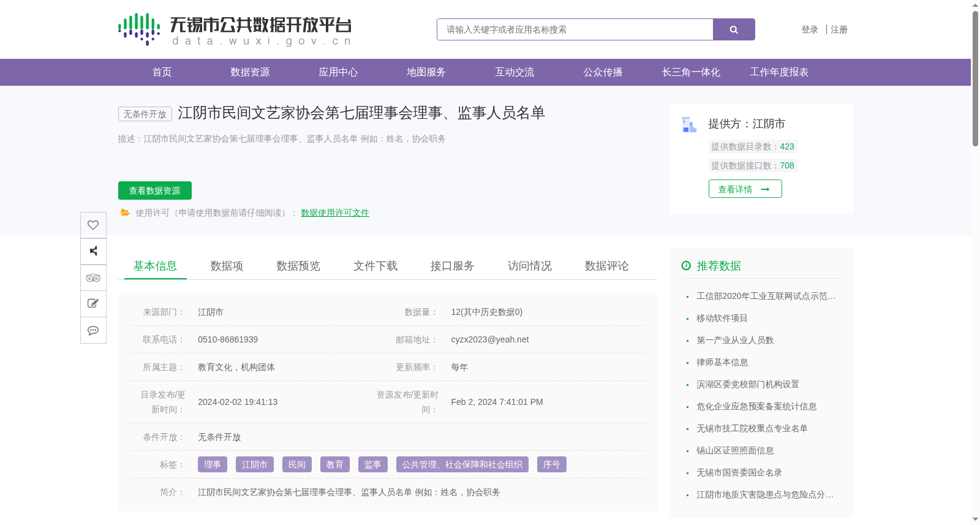Click the clock icon beside 推荐数据
The height and width of the screenshot is (525, 980).
click(x=686, y=265)
